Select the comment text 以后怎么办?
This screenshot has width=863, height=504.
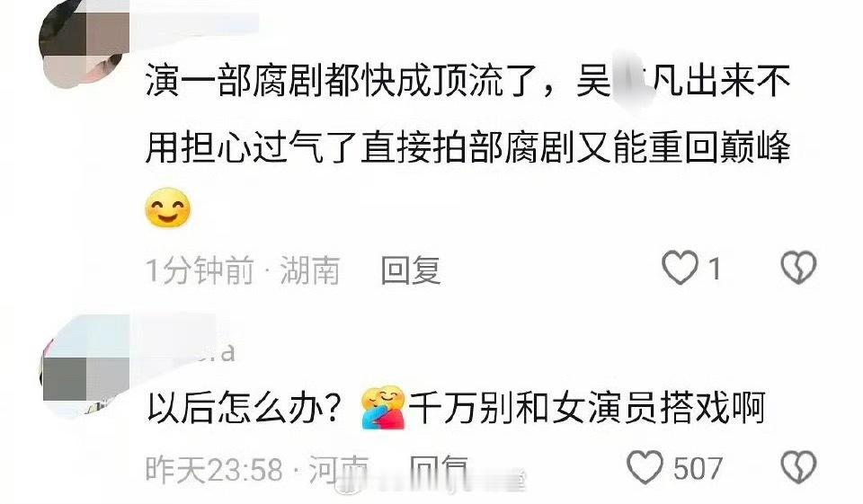(242, 408)
